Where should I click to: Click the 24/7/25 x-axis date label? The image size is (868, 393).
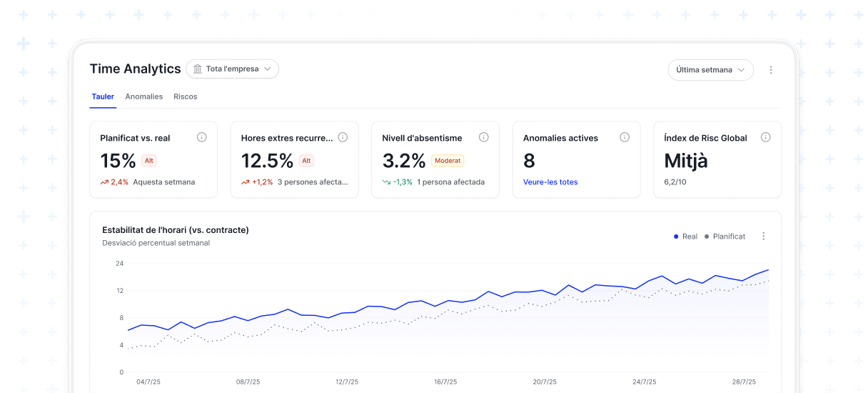643,382
